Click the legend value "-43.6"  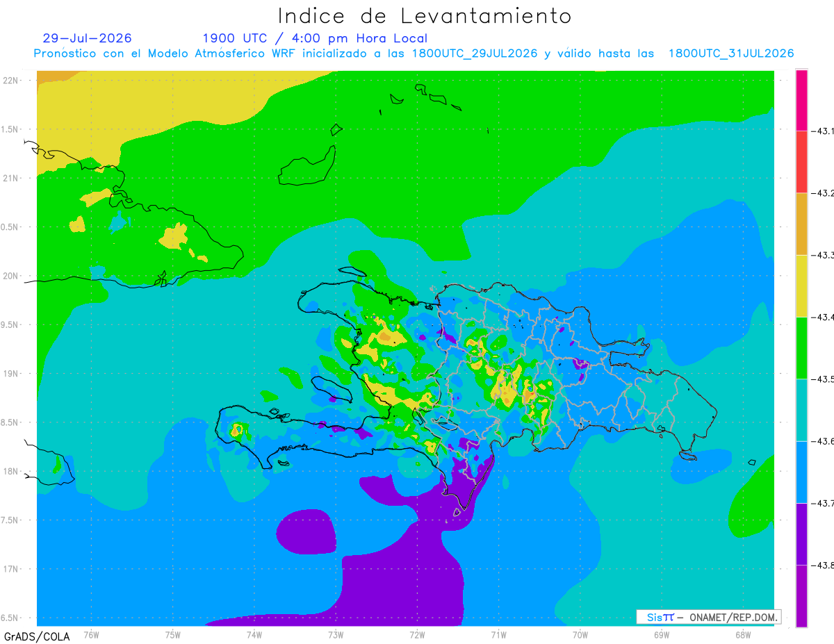click(x=823, y=441)
